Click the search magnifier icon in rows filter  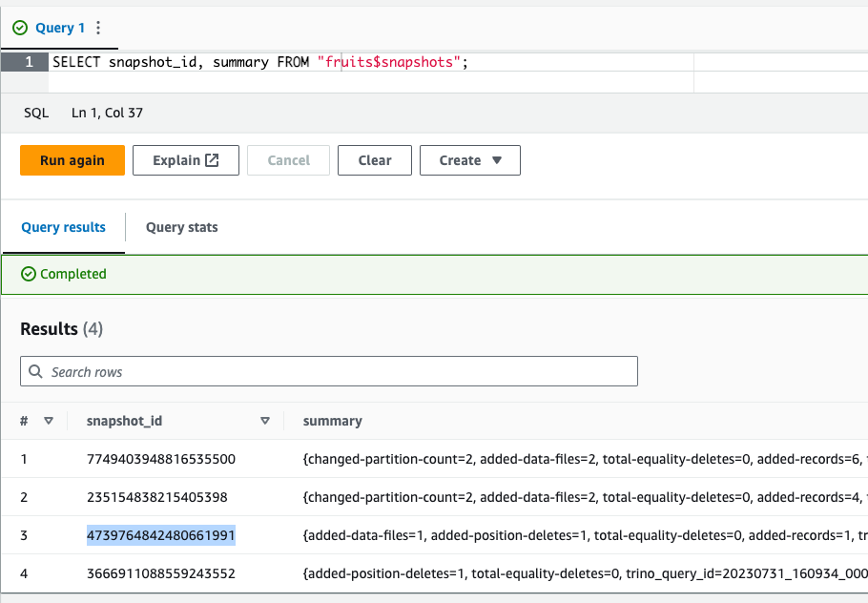coord(36,371)
